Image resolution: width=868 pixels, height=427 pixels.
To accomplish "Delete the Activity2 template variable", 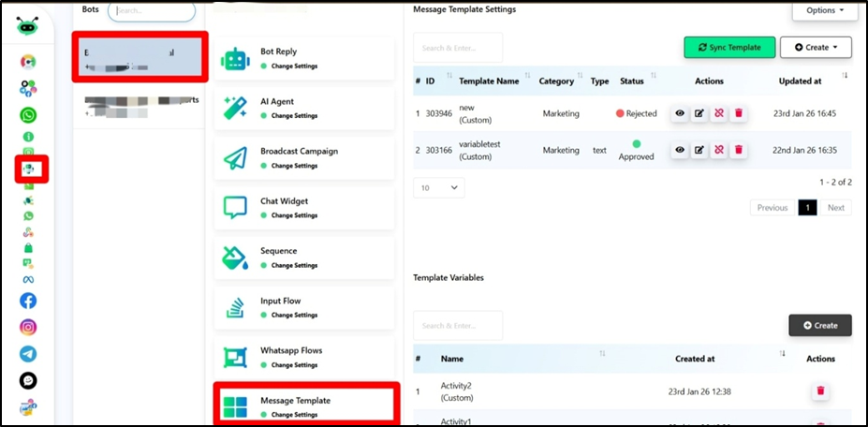I will click(820, 391).
